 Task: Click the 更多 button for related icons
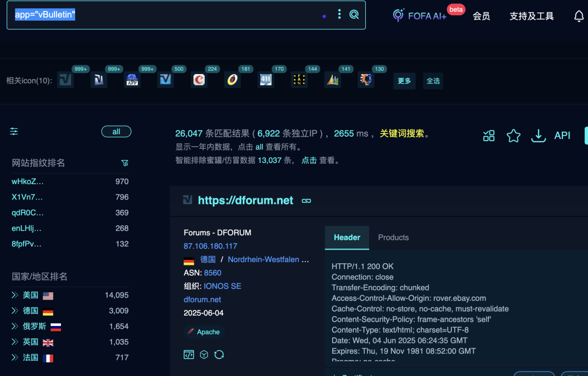pos(404,81)
